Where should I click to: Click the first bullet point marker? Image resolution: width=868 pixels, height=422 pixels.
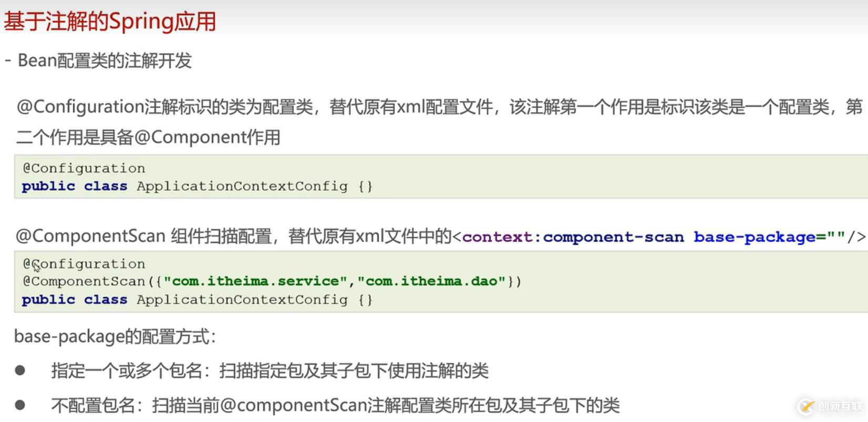click(20, 370)
